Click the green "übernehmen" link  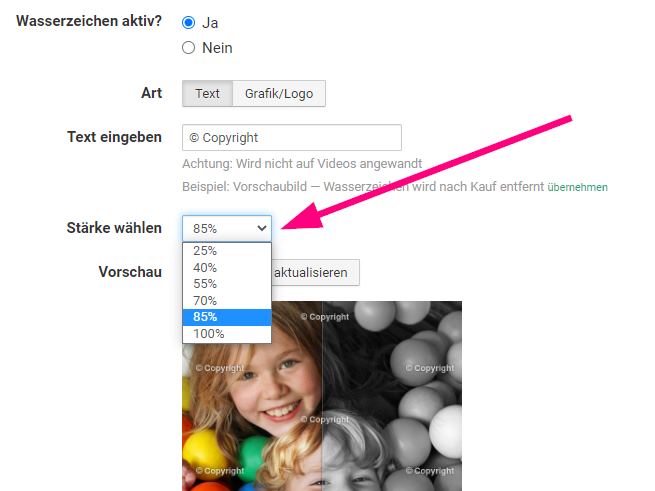(577, 187)
